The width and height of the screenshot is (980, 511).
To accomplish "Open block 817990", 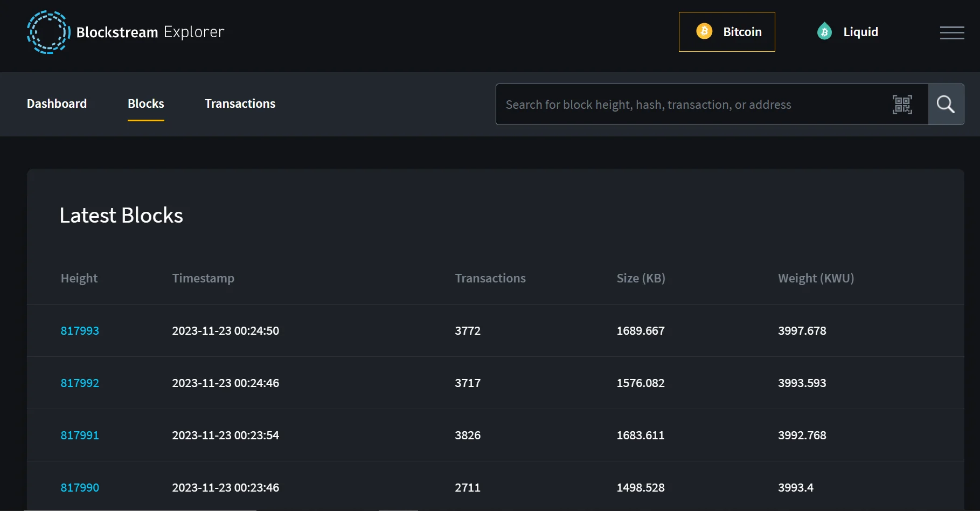I will pyautogui.click(x=80, y=488).
